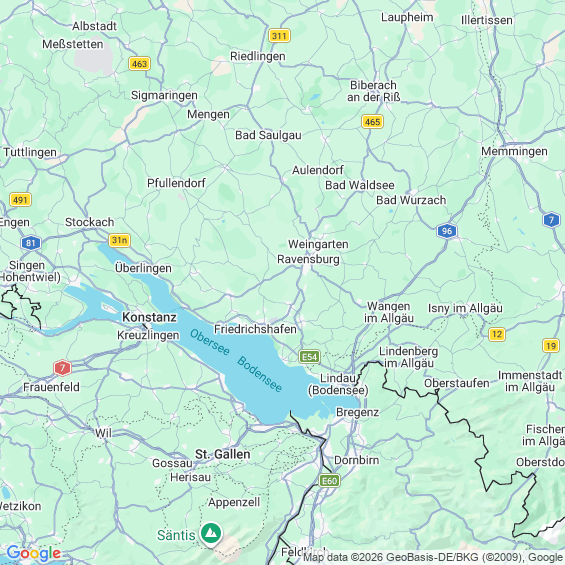Click the blue 96 Autobahn shield
The height and width of the screenshot is (565, 565).
pyautogui.click(x=446, y=231)
